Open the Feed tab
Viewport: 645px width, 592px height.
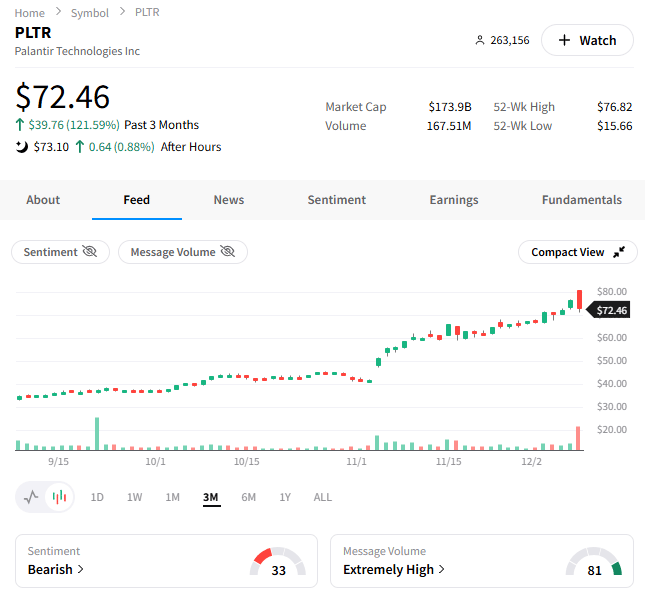pos(137,200)
